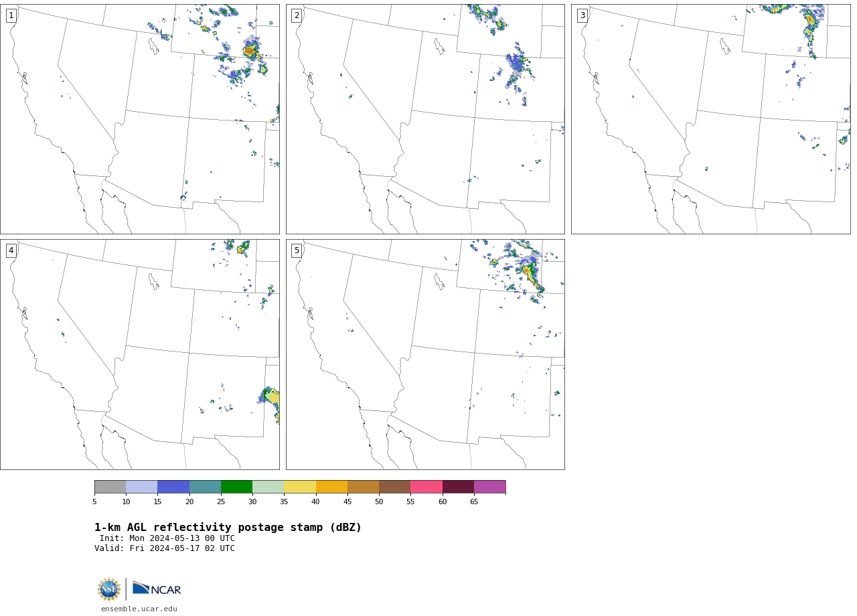The image size is (857, 616).
Task: Open ensemble member 4 reflectivity map
Action: 140,354
